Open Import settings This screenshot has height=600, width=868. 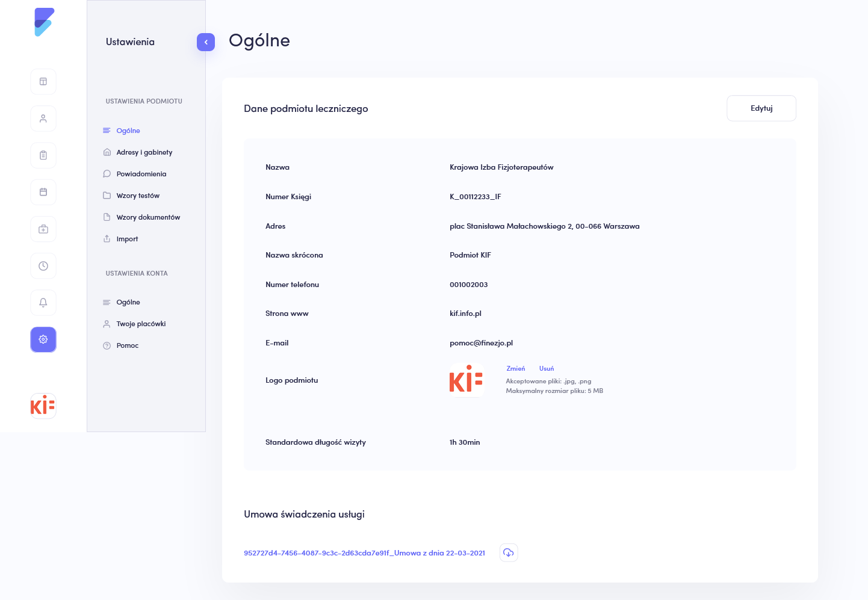127,239
